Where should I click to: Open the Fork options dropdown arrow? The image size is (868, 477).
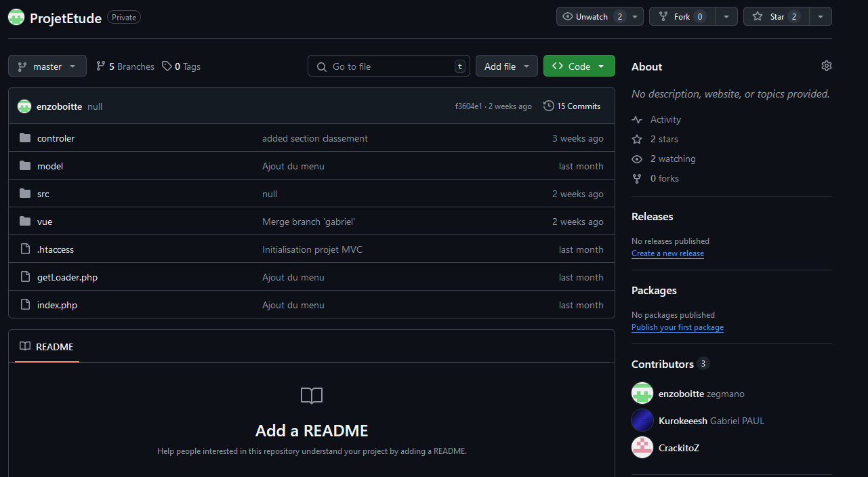click(x=726, y=16)
